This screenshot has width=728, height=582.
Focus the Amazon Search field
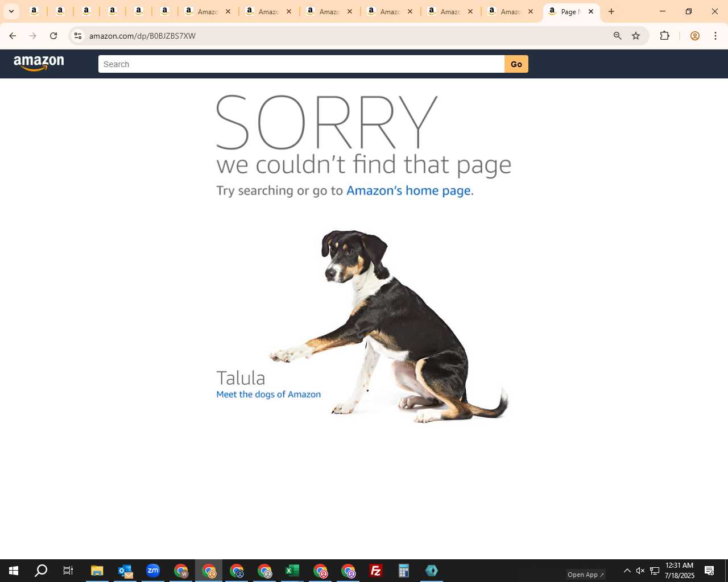coord(301,64)
